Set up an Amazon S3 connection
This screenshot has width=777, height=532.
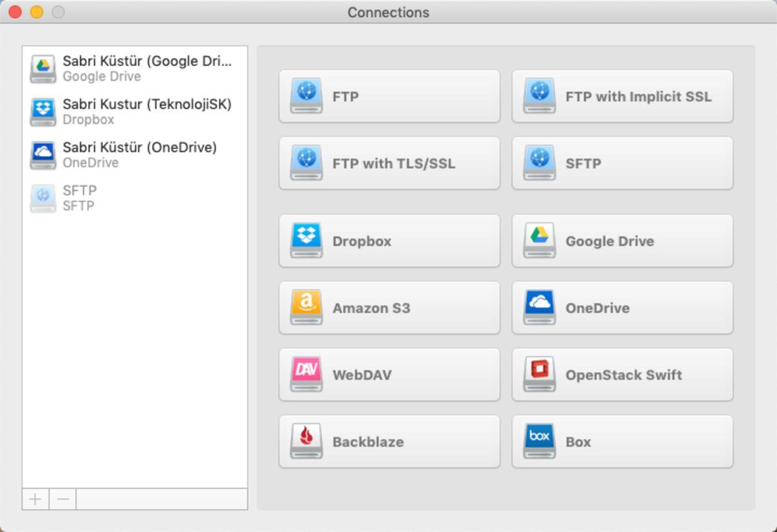pos(389,308)
